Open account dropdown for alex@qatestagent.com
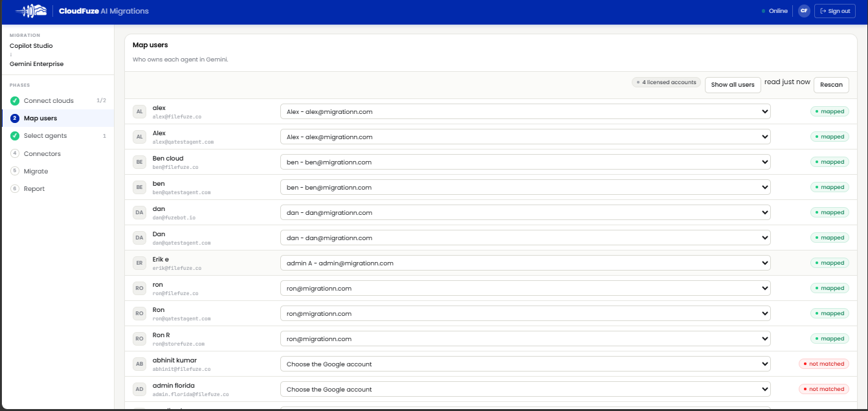The height and width of the screenshot is (411, 868). pos(526,137)
